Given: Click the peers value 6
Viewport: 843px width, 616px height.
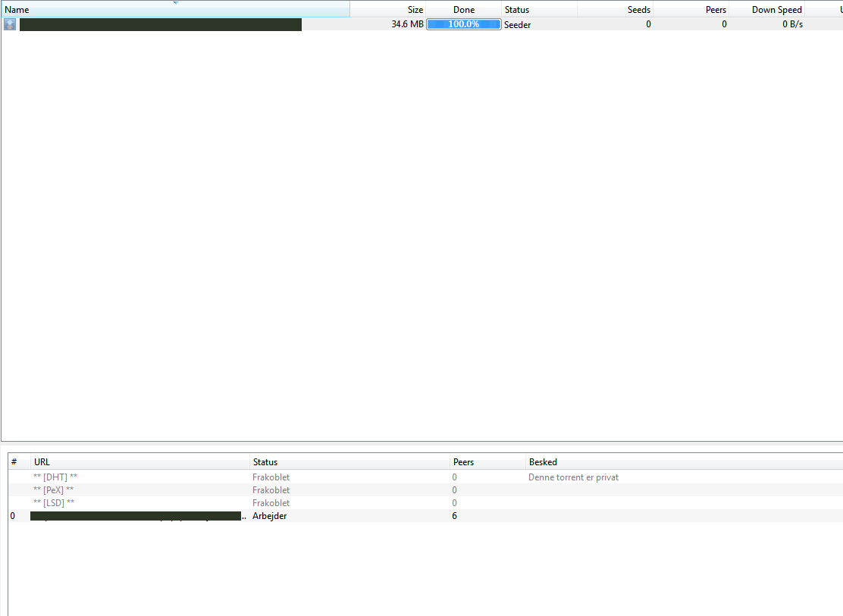Looking at the screenshot, I should (x=454, y=516).
